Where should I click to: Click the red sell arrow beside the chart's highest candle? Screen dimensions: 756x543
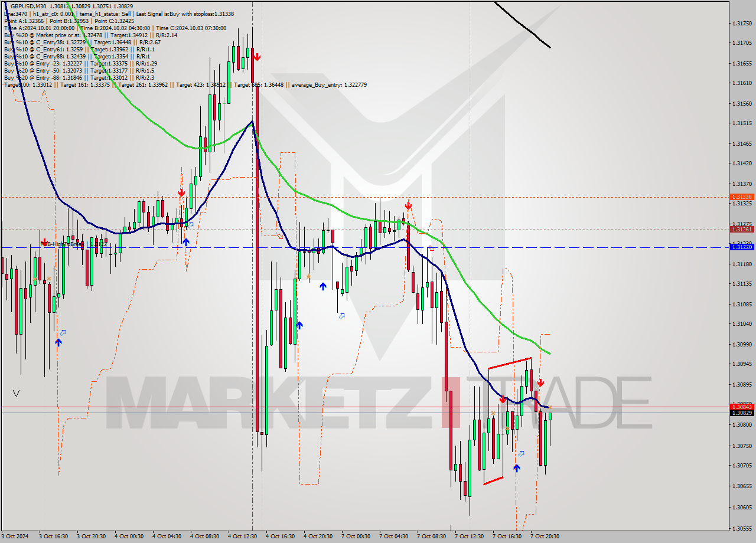pyautogui.click(x=257, y=57)
